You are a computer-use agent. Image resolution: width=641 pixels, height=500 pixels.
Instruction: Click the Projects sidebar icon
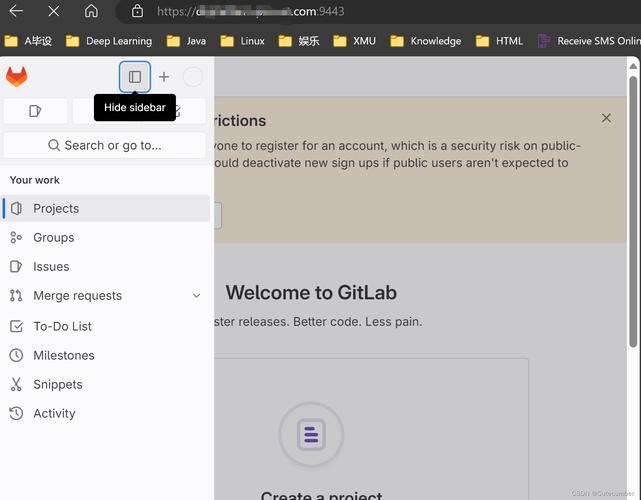[x=16, y=209]
